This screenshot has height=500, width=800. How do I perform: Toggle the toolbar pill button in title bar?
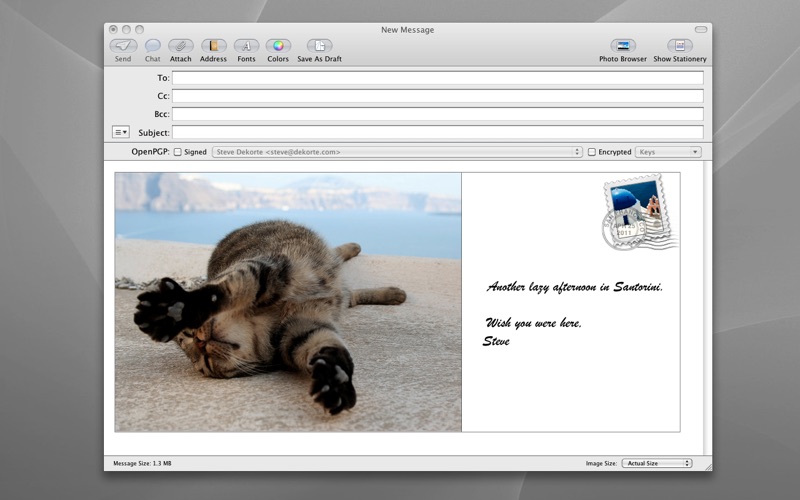click(x=701, y=30)
